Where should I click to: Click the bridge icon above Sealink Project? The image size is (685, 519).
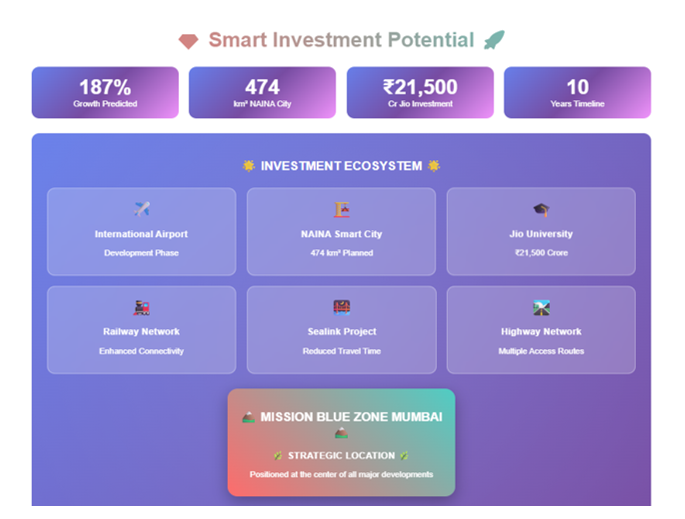342,308
